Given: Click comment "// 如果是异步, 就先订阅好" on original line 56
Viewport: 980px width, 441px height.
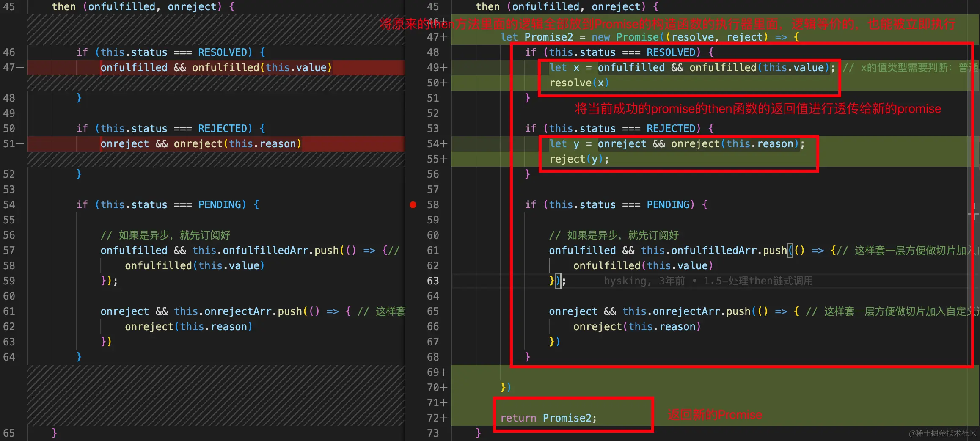Looking at the screenshot, I should pos(165,235).
